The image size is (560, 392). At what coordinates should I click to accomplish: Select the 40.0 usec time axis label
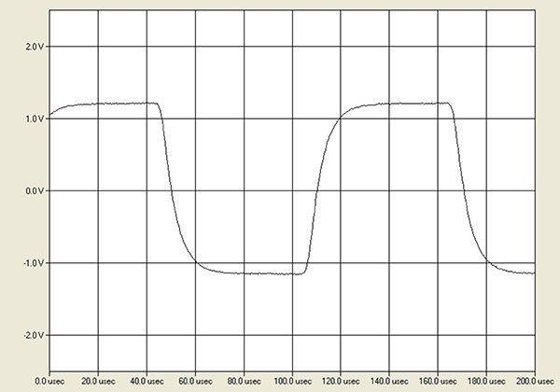coord(147,381)
